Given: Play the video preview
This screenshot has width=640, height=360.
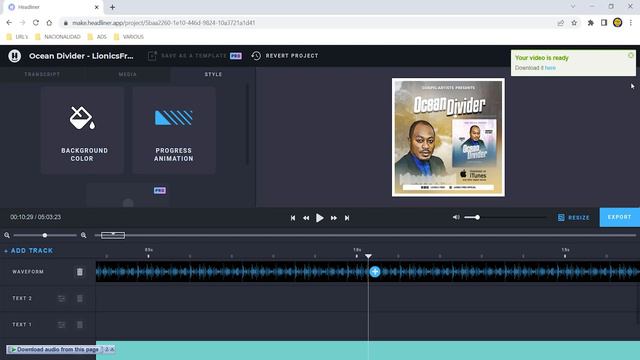Looking at the screenshot, I should pyautogui.click(x=320, y=218).
